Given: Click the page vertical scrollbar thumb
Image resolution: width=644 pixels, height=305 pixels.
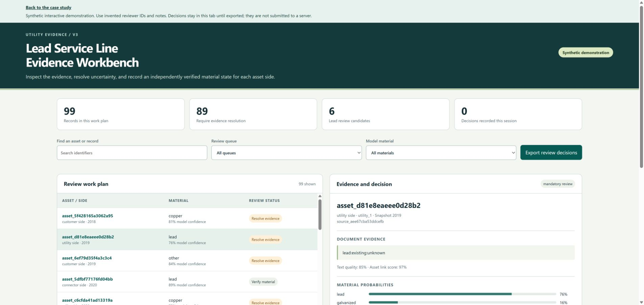Looking at the screenshot, I should point(641,86).
